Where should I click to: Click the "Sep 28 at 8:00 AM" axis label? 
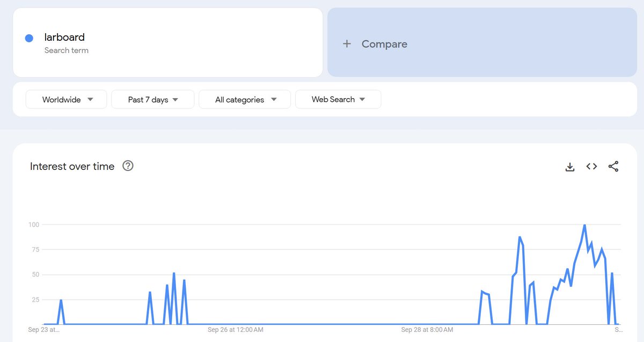[427, 330]
